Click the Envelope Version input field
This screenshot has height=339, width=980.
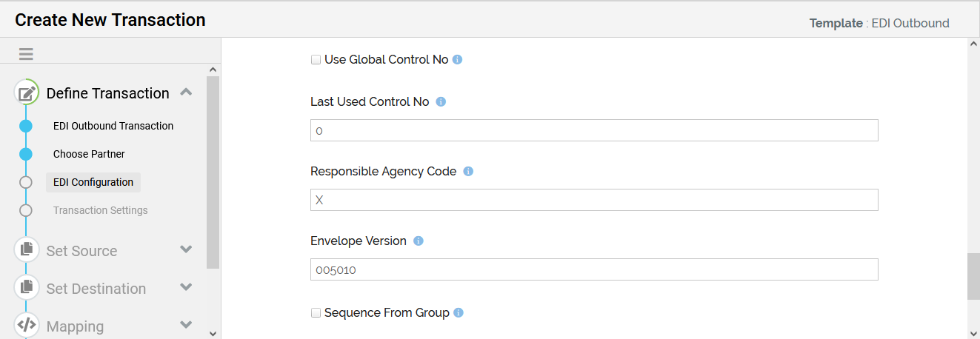coord(594,269)
